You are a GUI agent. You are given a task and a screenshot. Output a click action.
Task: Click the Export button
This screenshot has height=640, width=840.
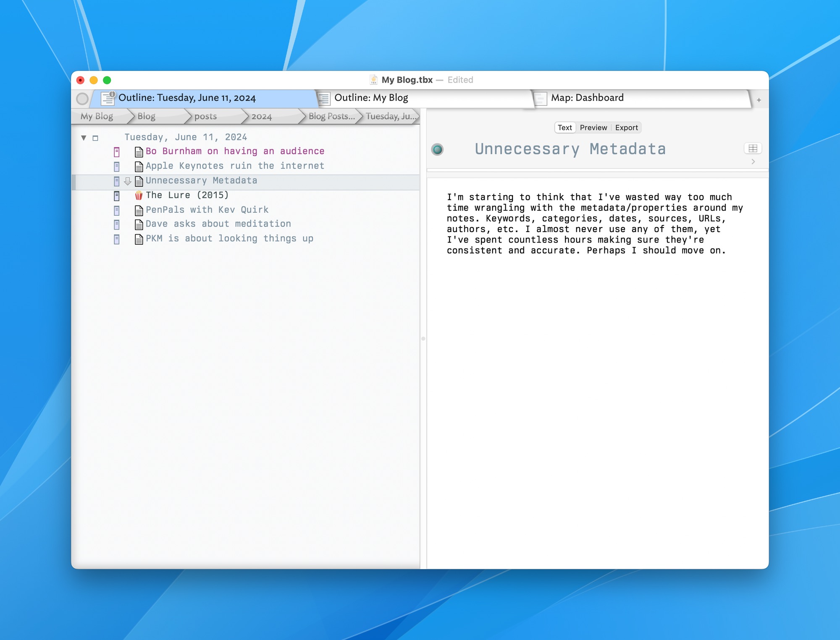[626, 128]
